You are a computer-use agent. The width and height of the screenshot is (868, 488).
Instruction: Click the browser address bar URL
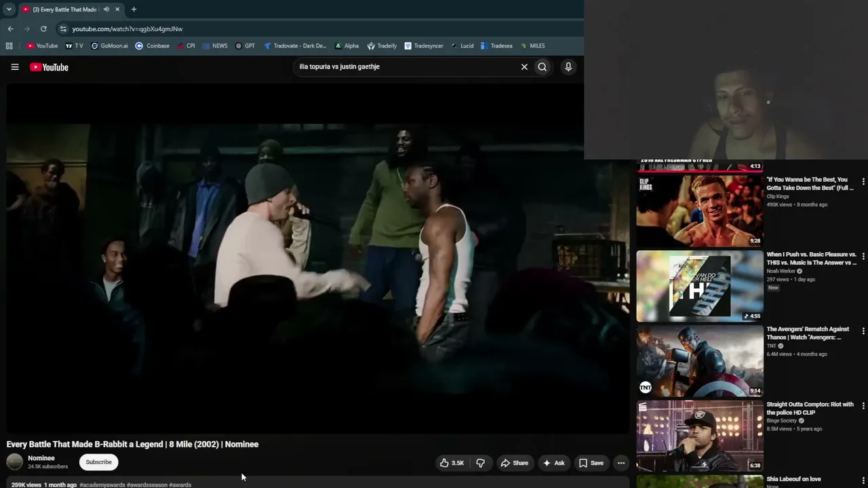[127, 29]
